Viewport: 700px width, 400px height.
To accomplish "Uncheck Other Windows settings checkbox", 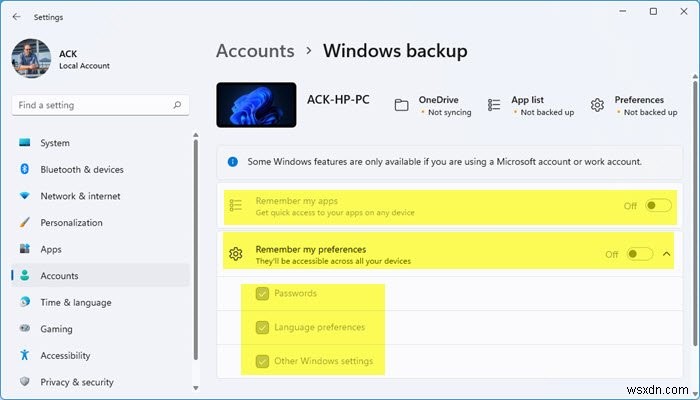I will (x=262, y=361).
